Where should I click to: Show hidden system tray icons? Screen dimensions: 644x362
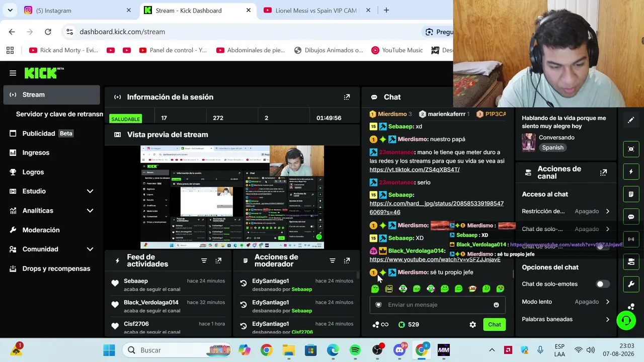[x=492, y=350]
